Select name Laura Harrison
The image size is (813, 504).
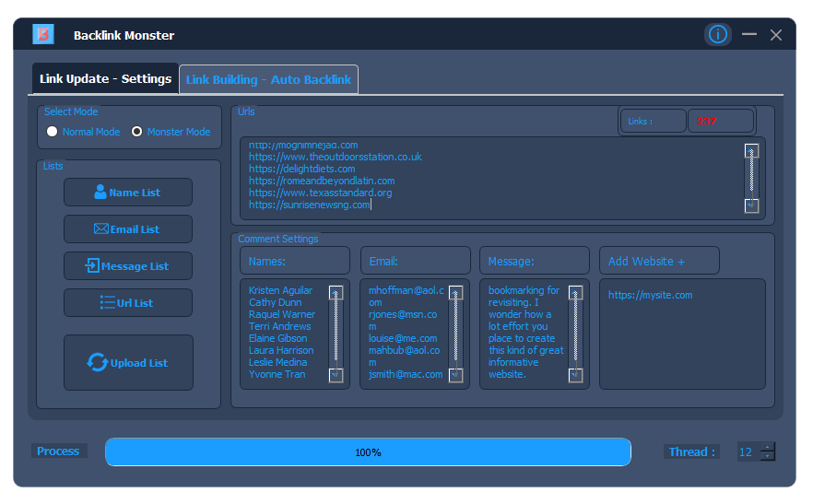tap(280, 350)
